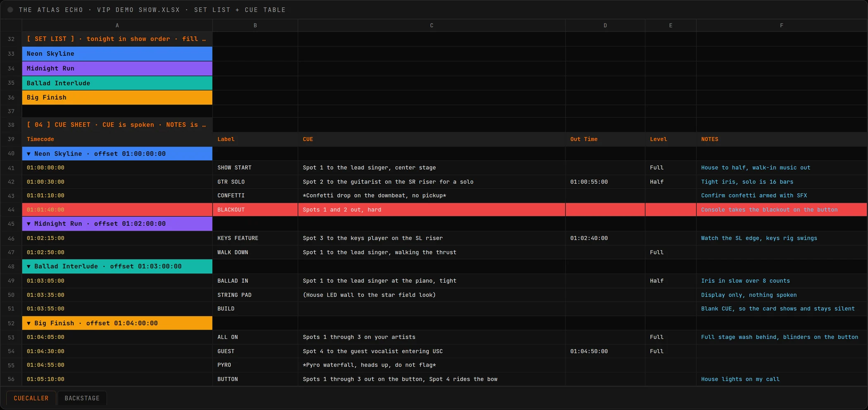
Task: Select 'Blank CUE' note cell
Action: coord(782,309)
